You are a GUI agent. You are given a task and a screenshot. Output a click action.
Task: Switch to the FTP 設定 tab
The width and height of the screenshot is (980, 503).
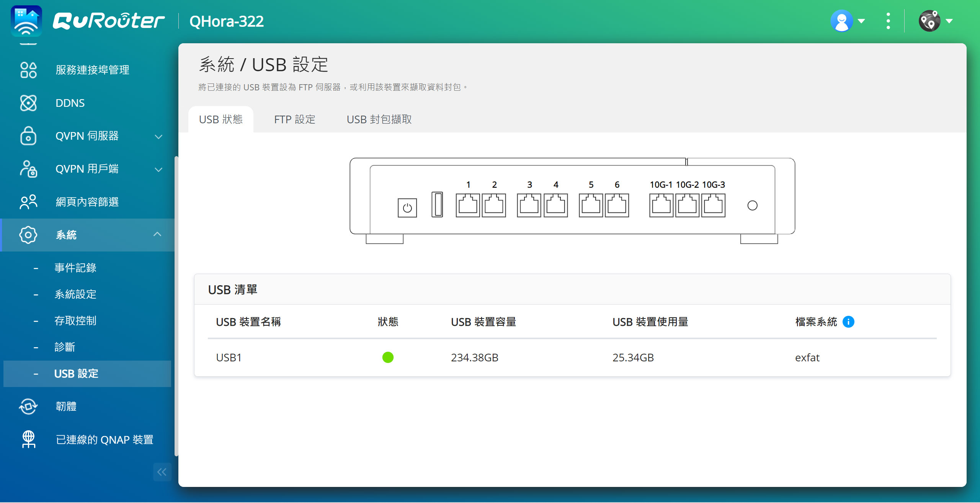295,119
